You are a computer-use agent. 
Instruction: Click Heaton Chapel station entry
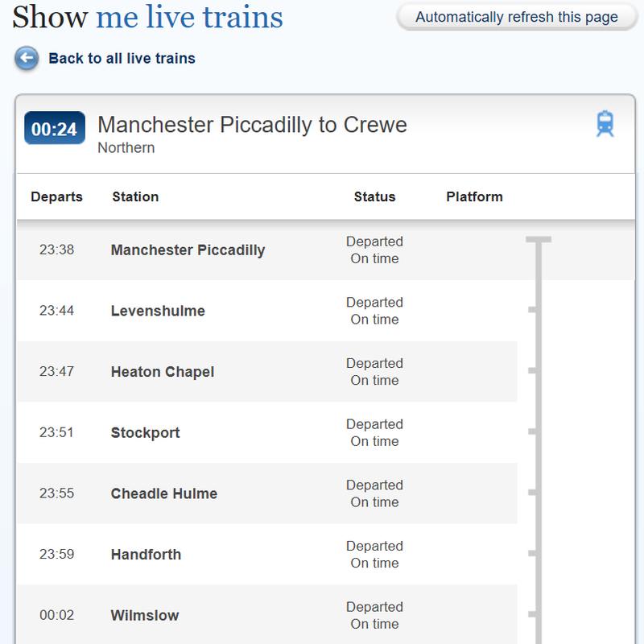click(x=163, y=372)
